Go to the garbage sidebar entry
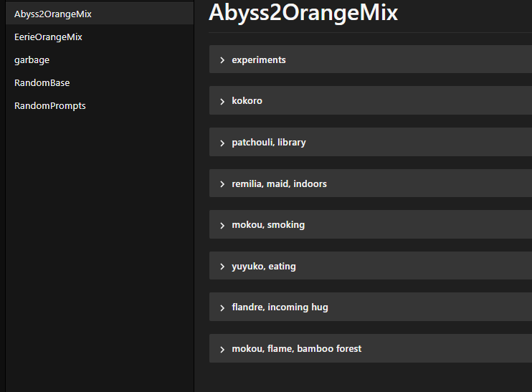The height and width of the screenshot is (392, 532). pos(100,60)
